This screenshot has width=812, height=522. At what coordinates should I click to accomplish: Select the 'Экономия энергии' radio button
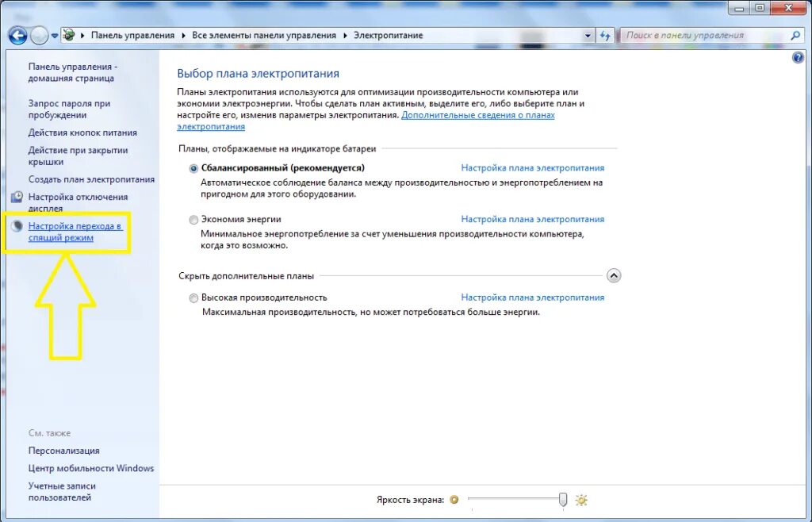(193, 220)
